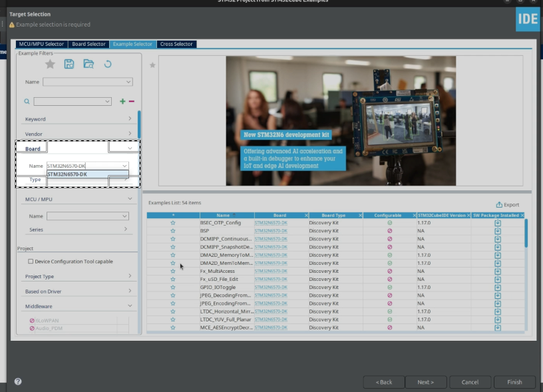Viewport: 543px width, 392px height.
Task: Click the save filter settings icon
Action: 69,64
